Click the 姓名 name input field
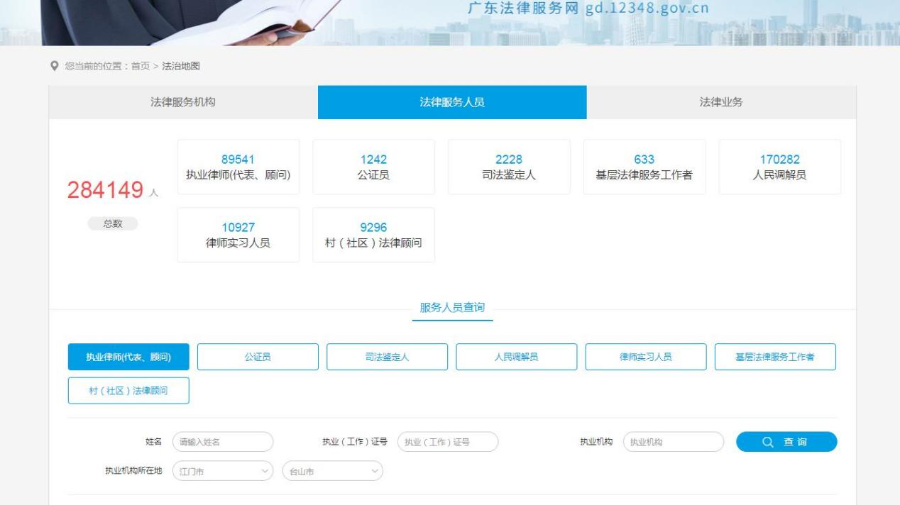The image size is (900, 505). pyautogui.click(x=223, y=442)
